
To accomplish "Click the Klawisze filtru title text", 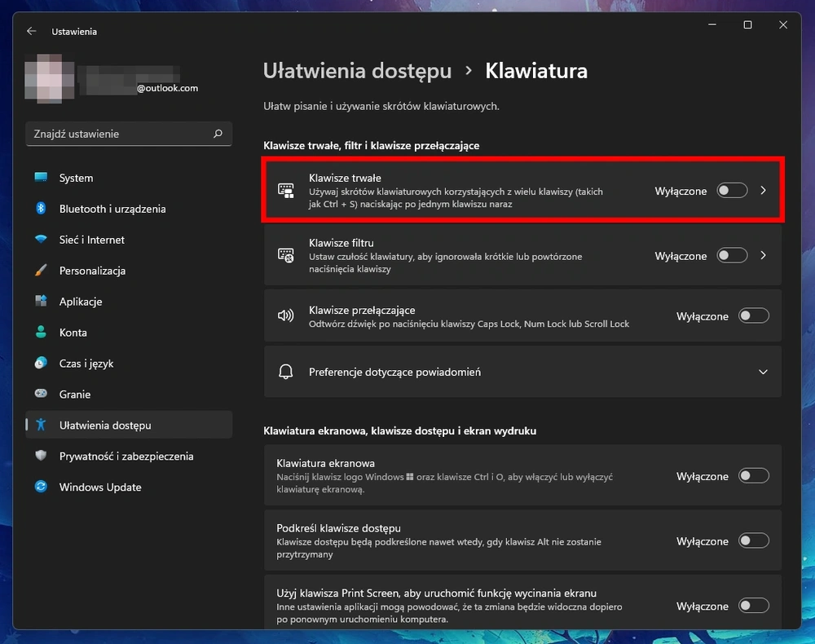I will 341,243.
